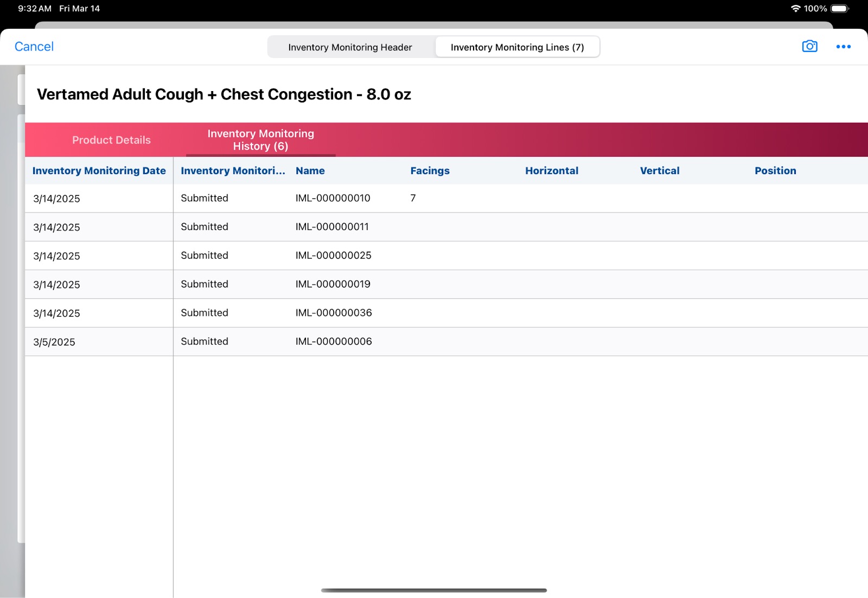The image size is (868, 598).
Task: Click the Vertical column header
Action: coord(659,171)
